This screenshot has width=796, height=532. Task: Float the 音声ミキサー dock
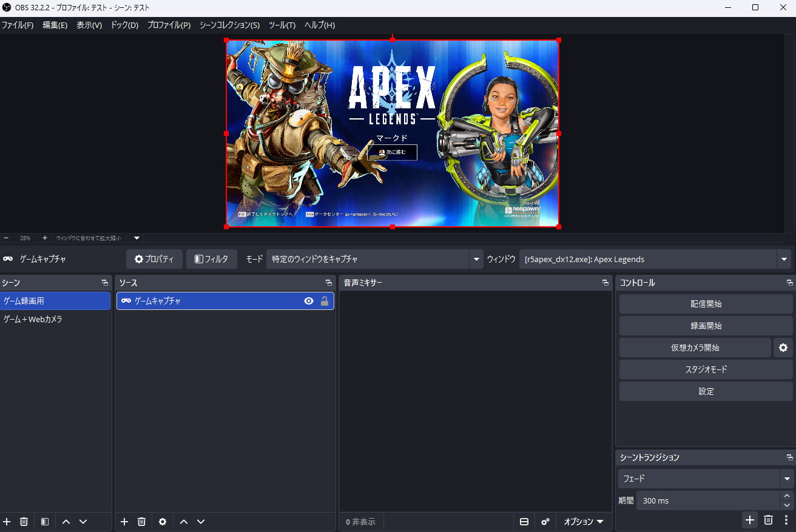[x=605, y=283]
